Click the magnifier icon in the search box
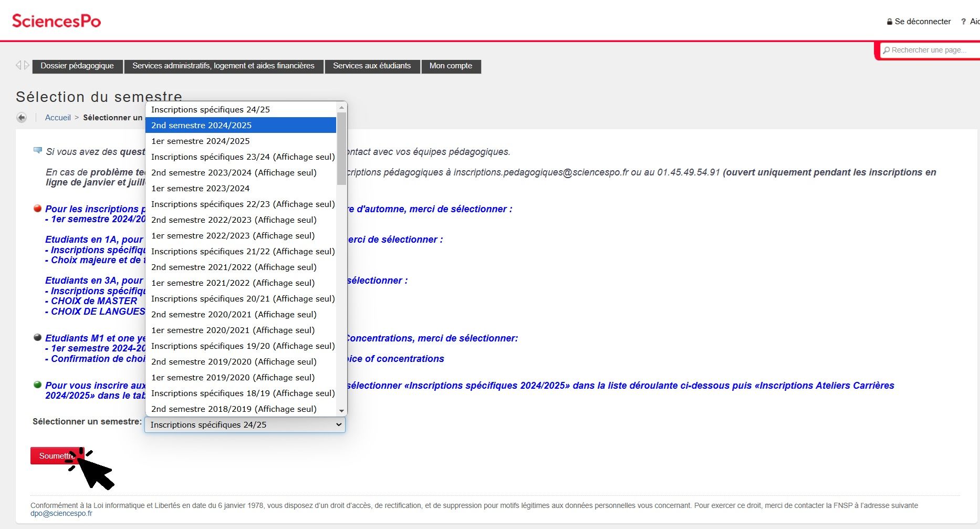The width and height of the screenshot is (980, 529). (887, 50)
